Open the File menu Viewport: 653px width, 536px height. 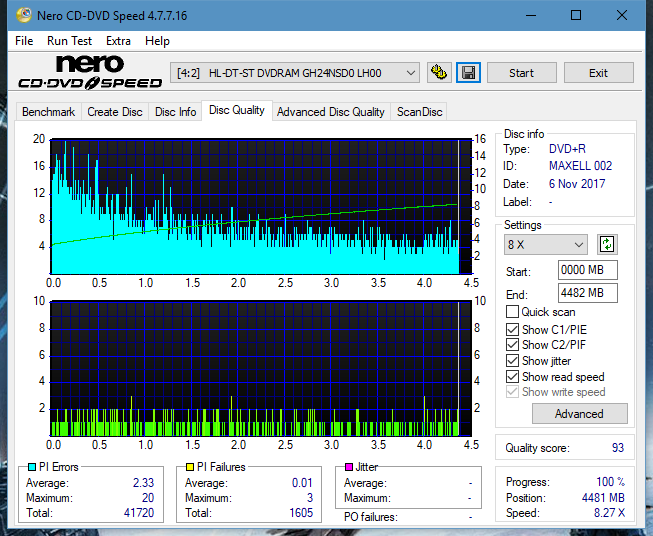click(x=24, y=41)
